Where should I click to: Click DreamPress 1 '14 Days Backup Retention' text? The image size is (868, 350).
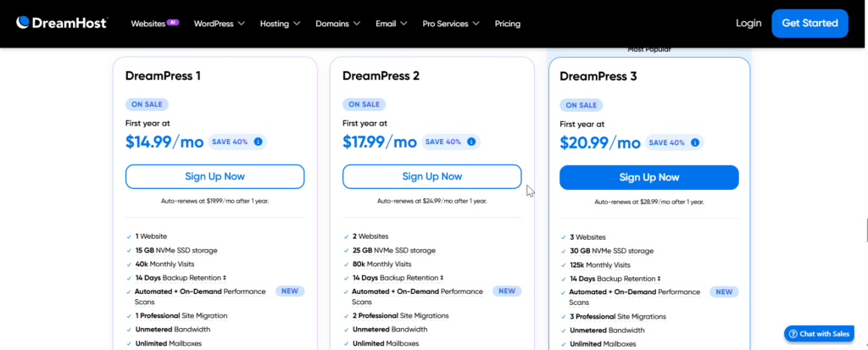point(181,277)
